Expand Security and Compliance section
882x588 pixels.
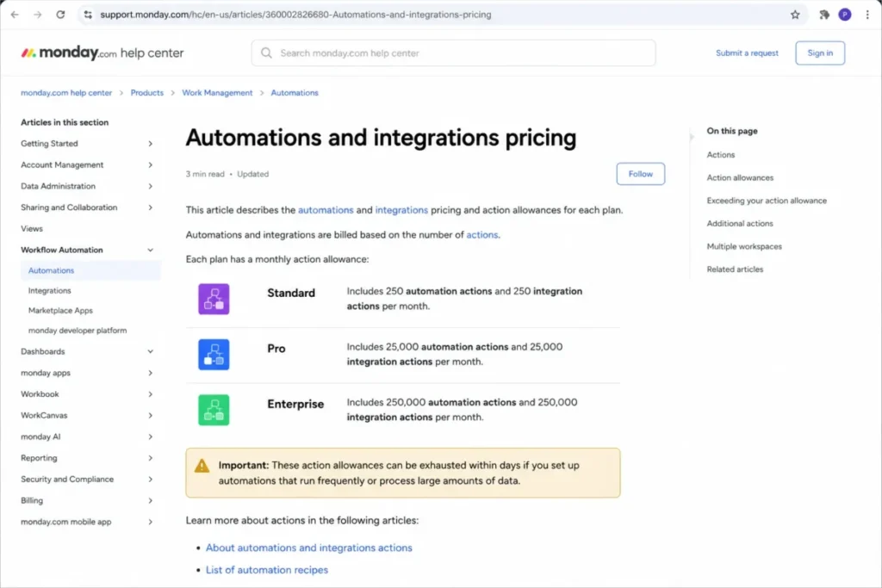coord(150,480)
